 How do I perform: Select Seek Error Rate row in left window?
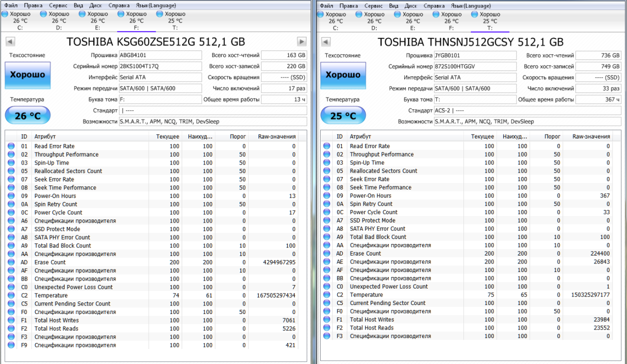156,179
